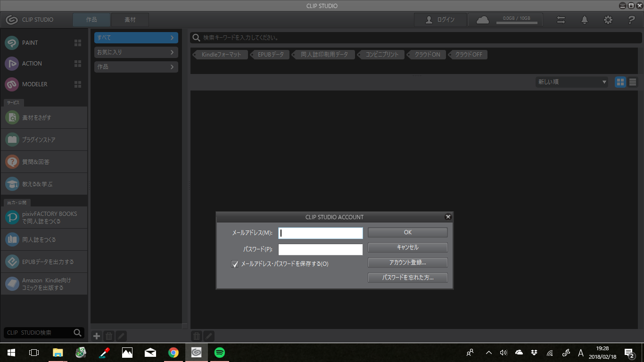Image resolution: width=644 pixels, height=362 pixels.
Task: Open settings gear icon
Action: 608,20
